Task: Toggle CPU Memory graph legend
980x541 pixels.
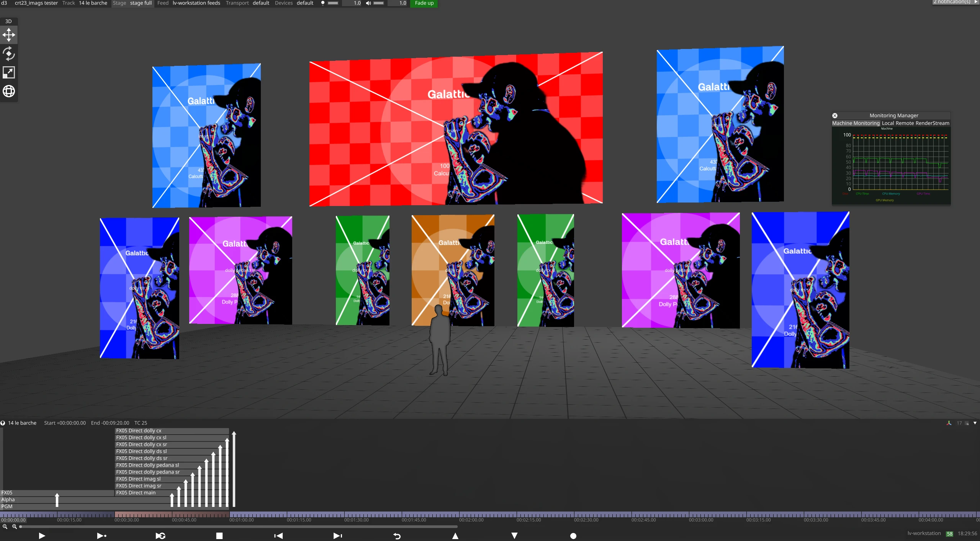Action: 891,194
